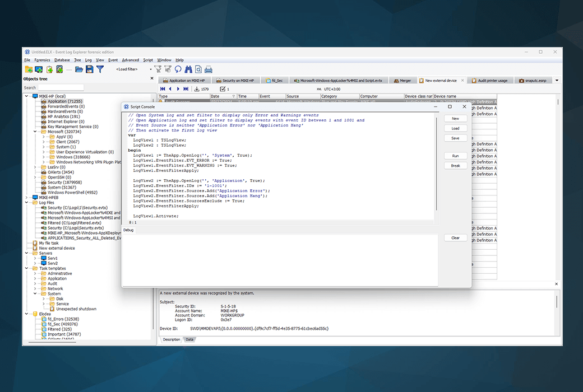Click the add computer toolbar icon

[39, 69]
